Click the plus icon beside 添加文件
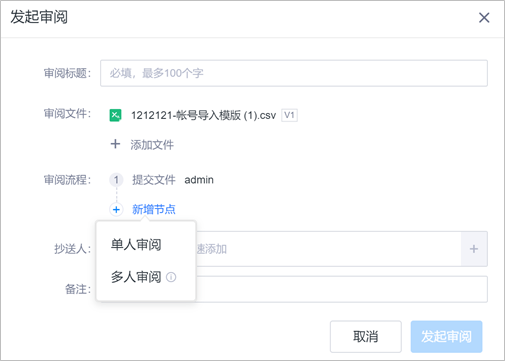This screenshot has width=505, height=361. (x=115, y=144)
